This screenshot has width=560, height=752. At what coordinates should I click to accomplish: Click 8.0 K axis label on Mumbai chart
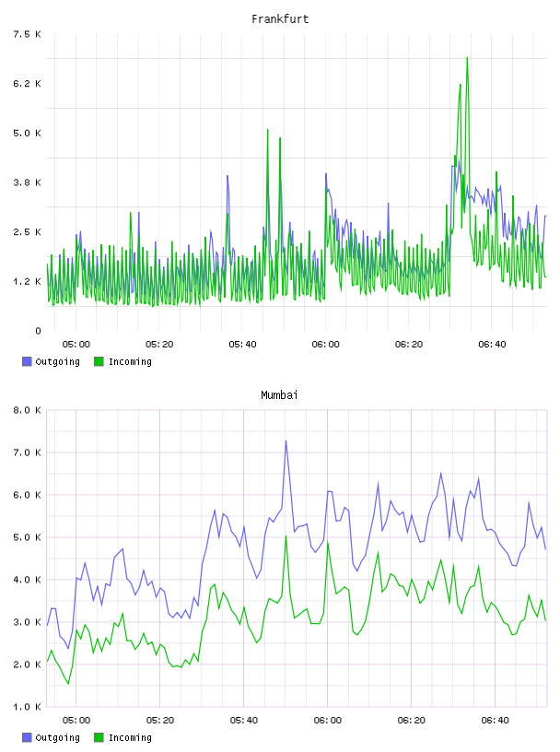(27, 410)
